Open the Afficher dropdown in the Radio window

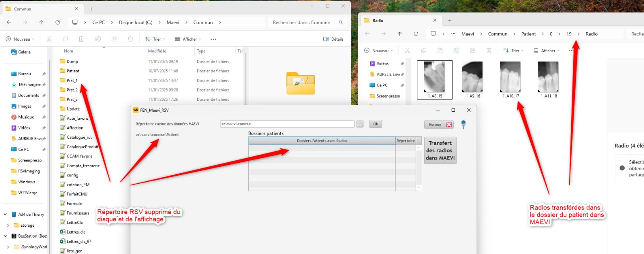tap(547, 51)
